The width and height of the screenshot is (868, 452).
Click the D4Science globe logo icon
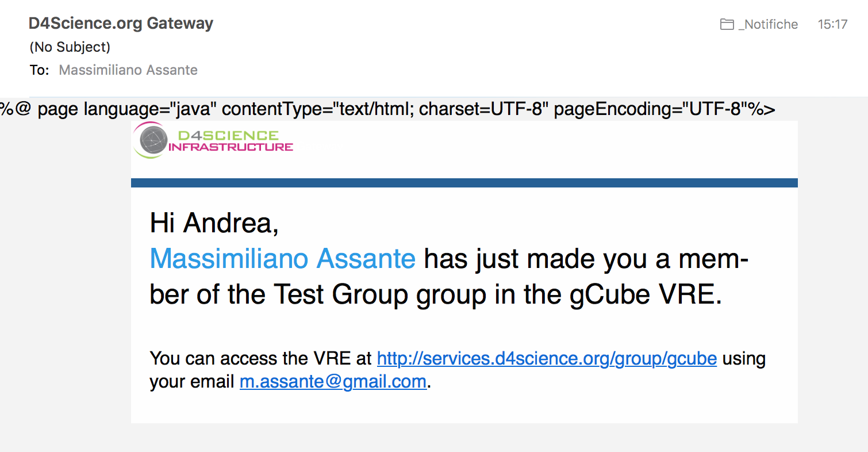[151, 140]
